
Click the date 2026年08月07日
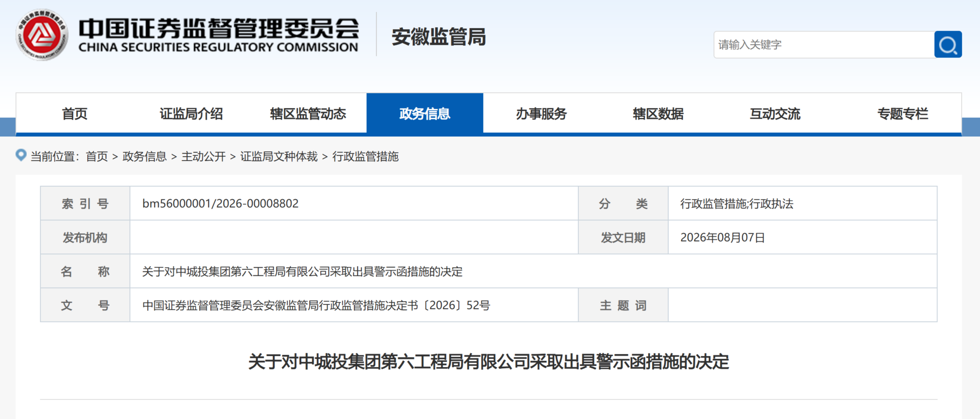point(722,237)
